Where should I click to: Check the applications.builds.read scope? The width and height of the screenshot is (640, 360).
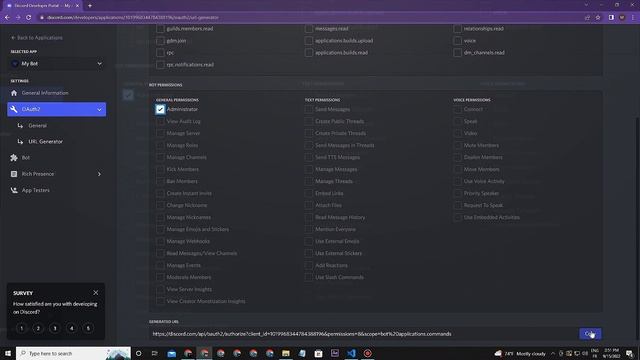309,53
